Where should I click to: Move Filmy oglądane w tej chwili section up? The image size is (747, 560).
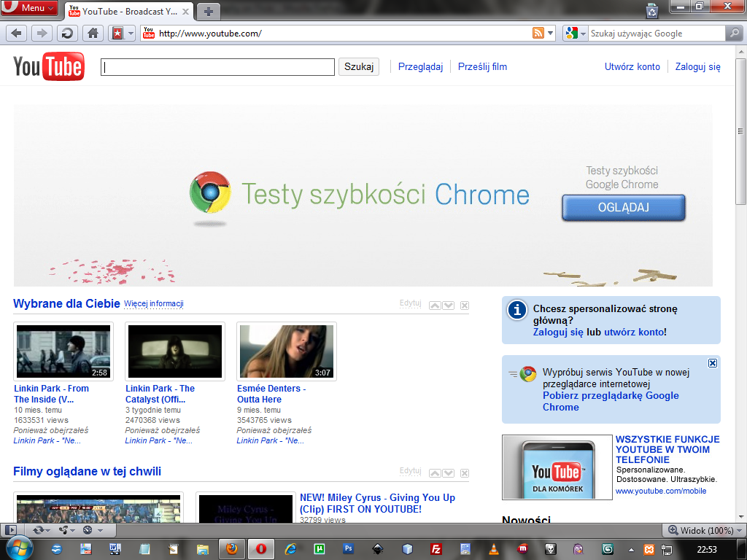(435, 472)
